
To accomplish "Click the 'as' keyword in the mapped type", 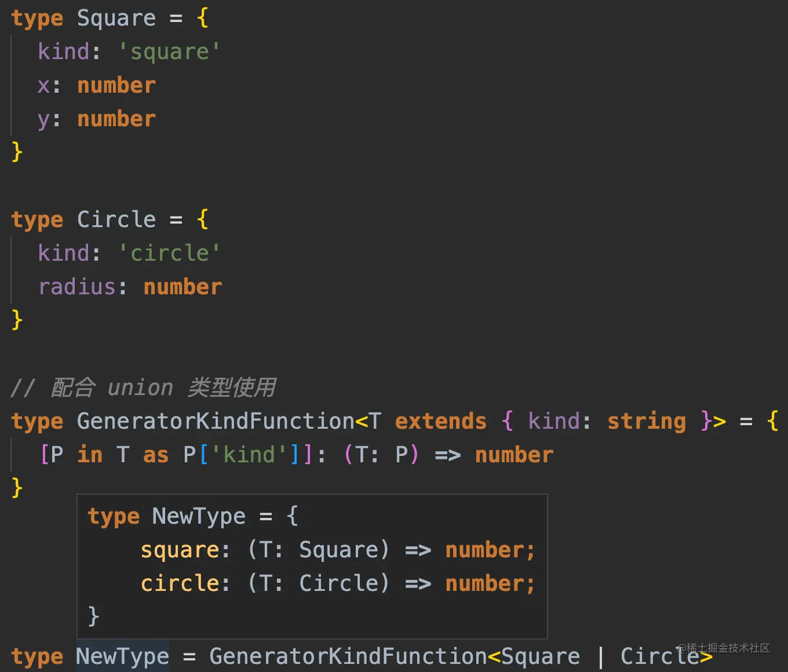I will pyautogui.click(x=156, y=455).
